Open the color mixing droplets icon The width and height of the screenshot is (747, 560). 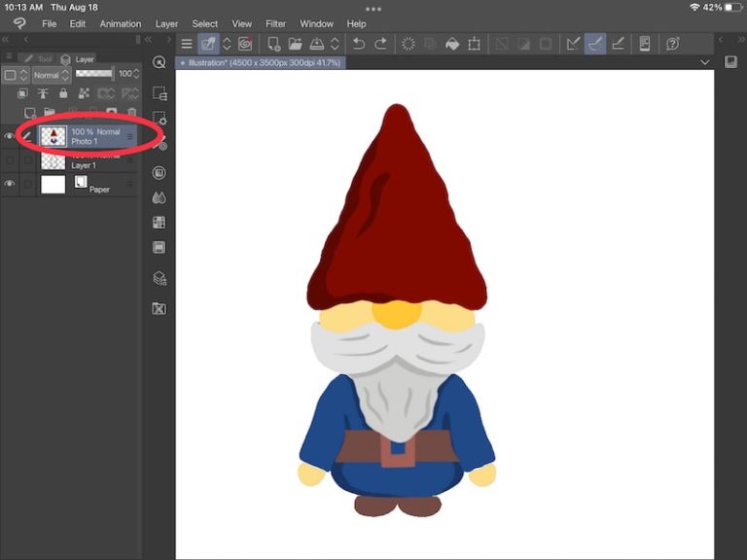pyautogui.click(x=160, y=197)
